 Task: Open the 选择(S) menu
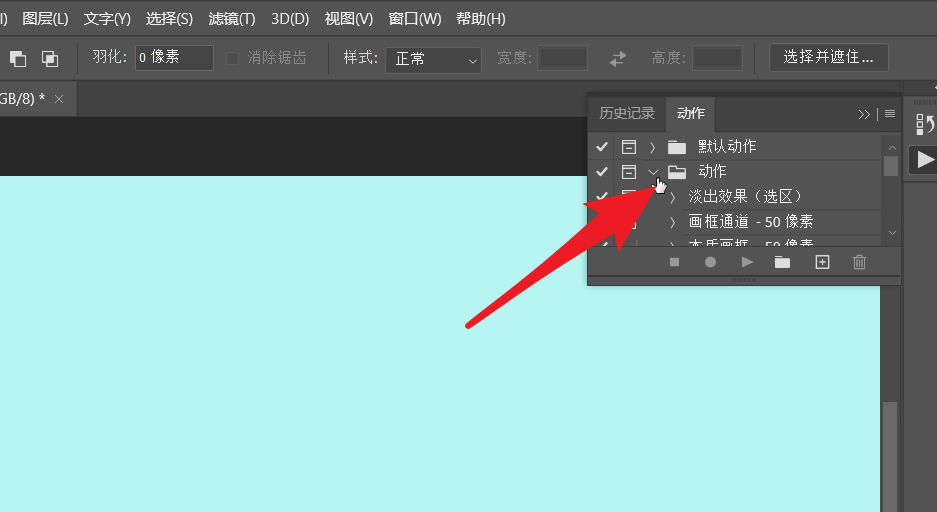169,19
